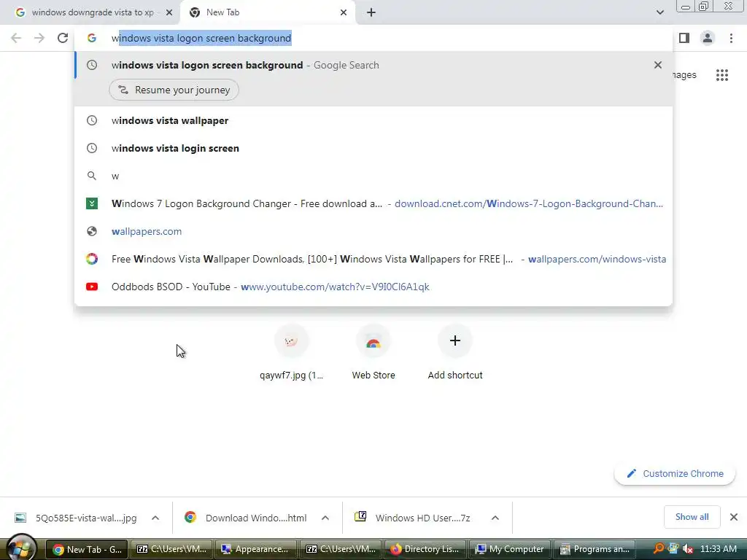747x560 pixels.
Task: Click the browser Back arrow
Action: pyautogui.click(x=16, y=38)
